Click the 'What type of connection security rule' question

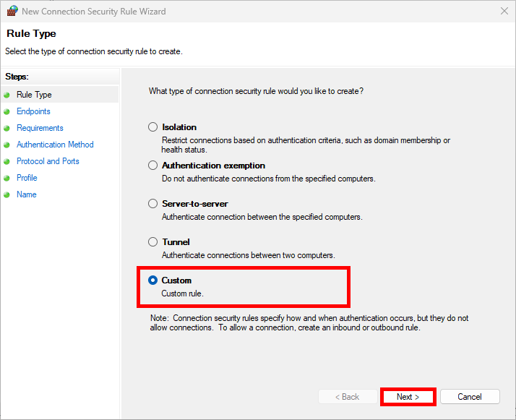(256, 91)
